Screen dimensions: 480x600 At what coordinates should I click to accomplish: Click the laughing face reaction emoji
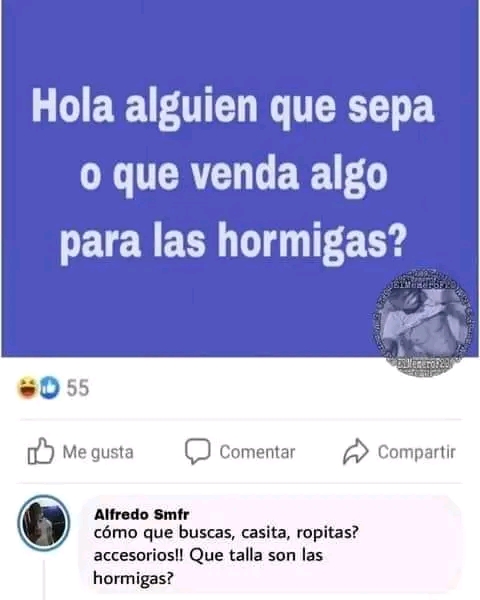pyautogui.click(x=28, y=387)
